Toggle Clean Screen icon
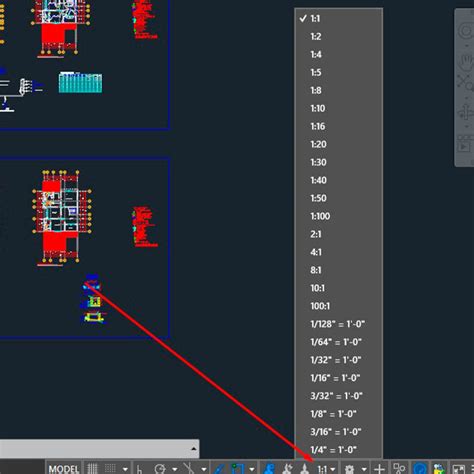This screenshot has height=474, width=474. pyautogui.click(x=458, y=469)
